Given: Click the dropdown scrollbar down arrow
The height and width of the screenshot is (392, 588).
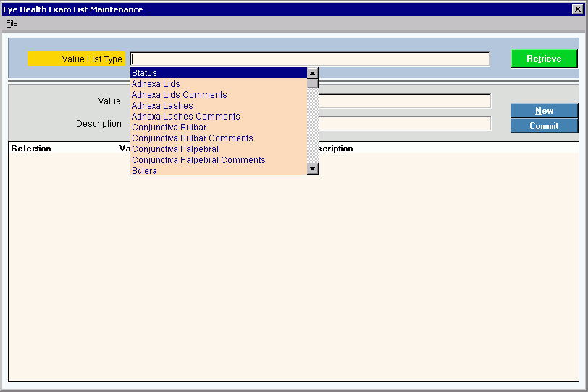Looking at the screenshot, I should pos(313,169).
